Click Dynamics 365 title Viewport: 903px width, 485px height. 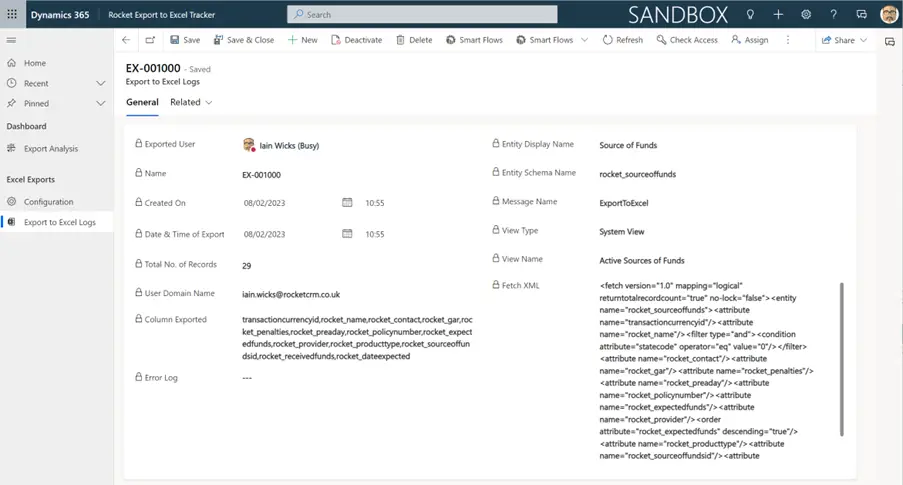[60, 14]
